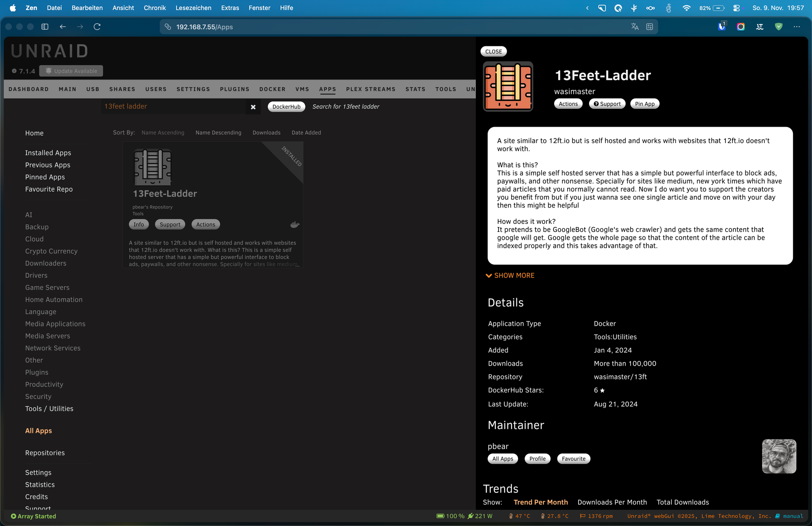Toggle the browser sidebar icon
Viewport: 812px width, 526px height.
[x=45, y=27]
